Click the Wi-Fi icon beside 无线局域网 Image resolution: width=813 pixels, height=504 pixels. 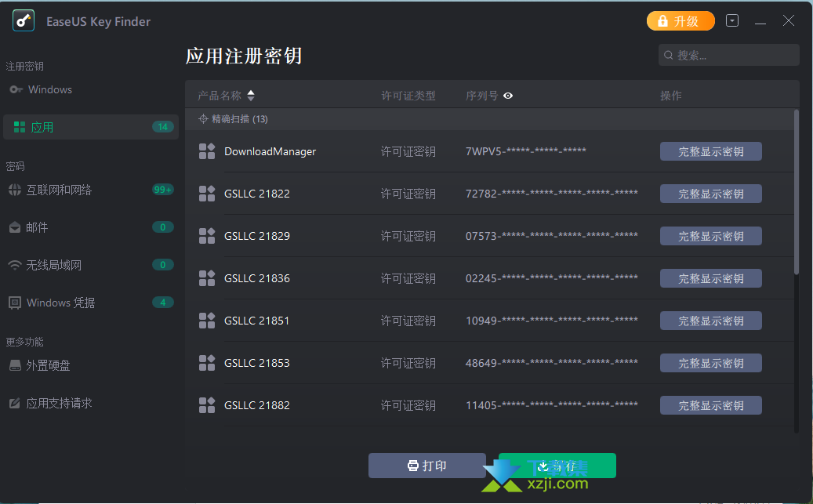click(15, 265)
